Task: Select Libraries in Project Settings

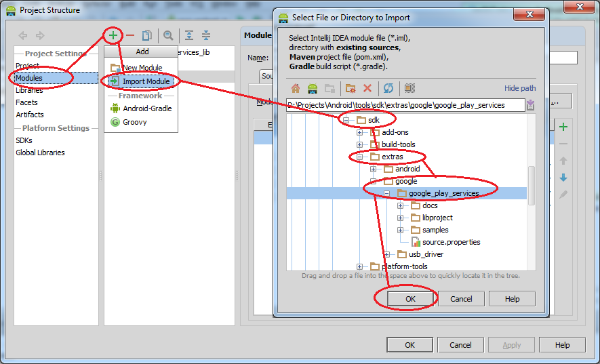Action: pyautogui.click(x=29, y=90)
